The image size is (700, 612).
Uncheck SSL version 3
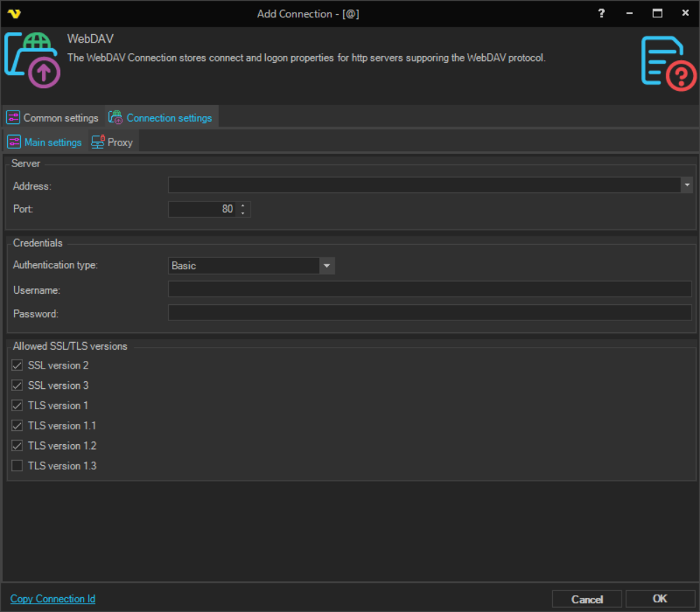17,385
